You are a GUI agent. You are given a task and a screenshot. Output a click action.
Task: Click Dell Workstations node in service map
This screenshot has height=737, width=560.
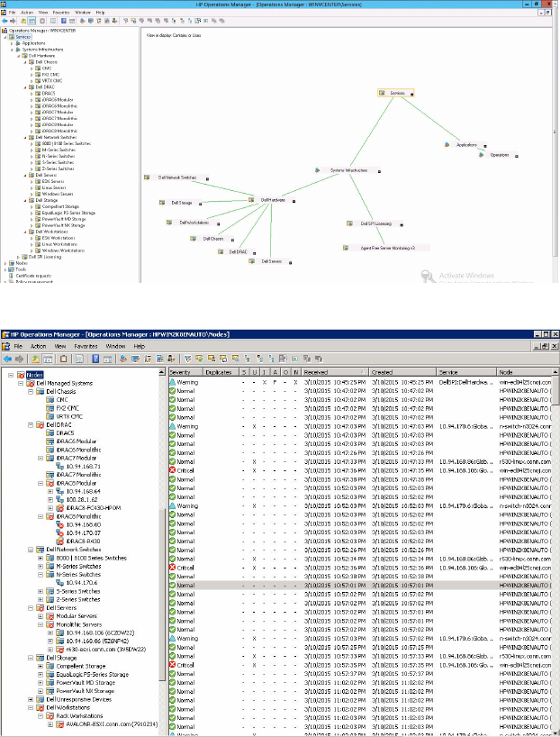[x=193, y=223]
